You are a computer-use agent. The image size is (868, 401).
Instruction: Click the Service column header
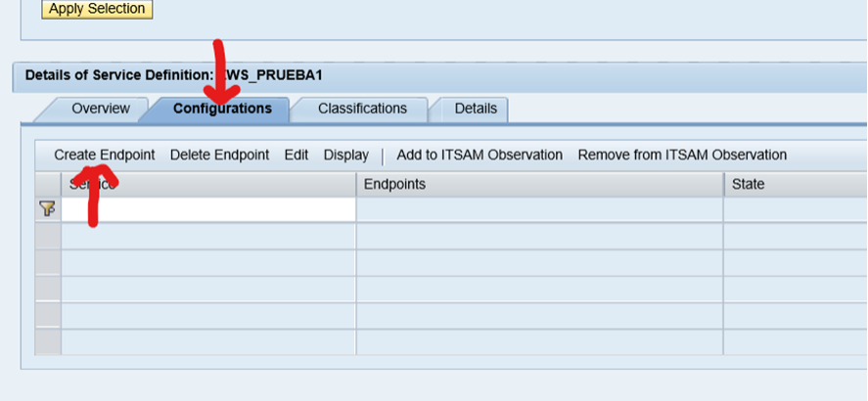click(x=208, y=184)
